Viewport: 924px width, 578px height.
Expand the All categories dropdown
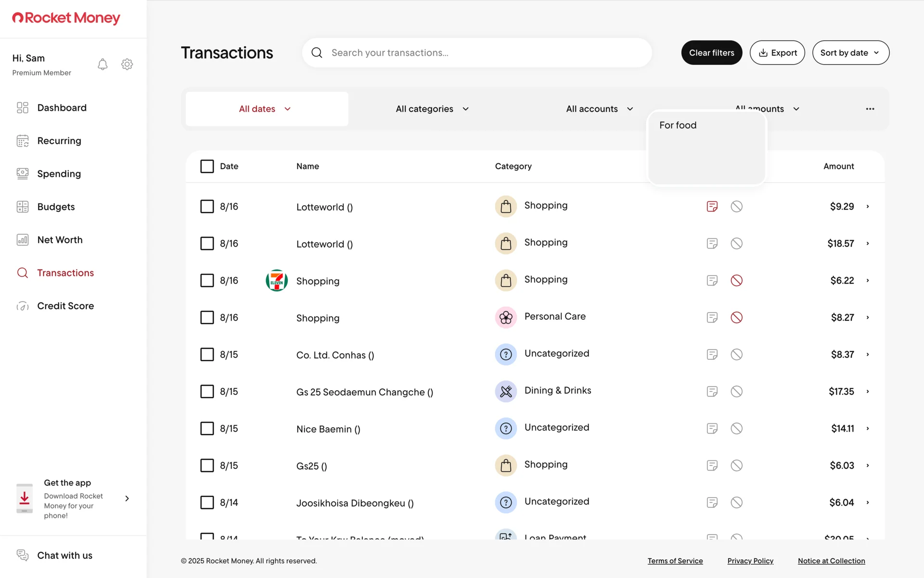tap(432, 109)
